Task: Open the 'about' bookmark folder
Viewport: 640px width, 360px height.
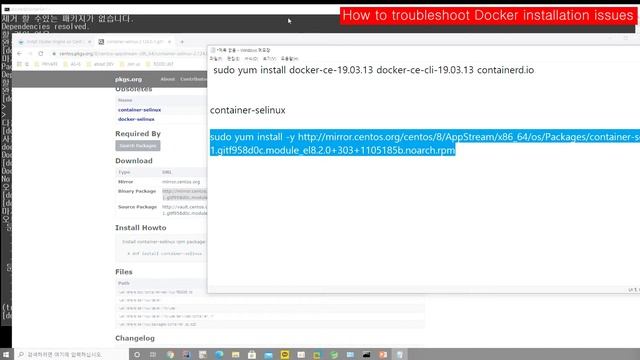Action: click(100, 64)
